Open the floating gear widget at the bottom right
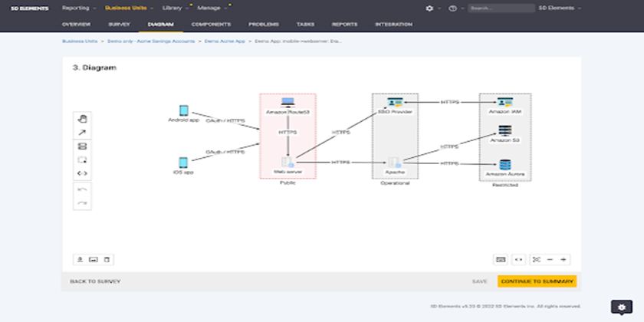 [622, 307]
